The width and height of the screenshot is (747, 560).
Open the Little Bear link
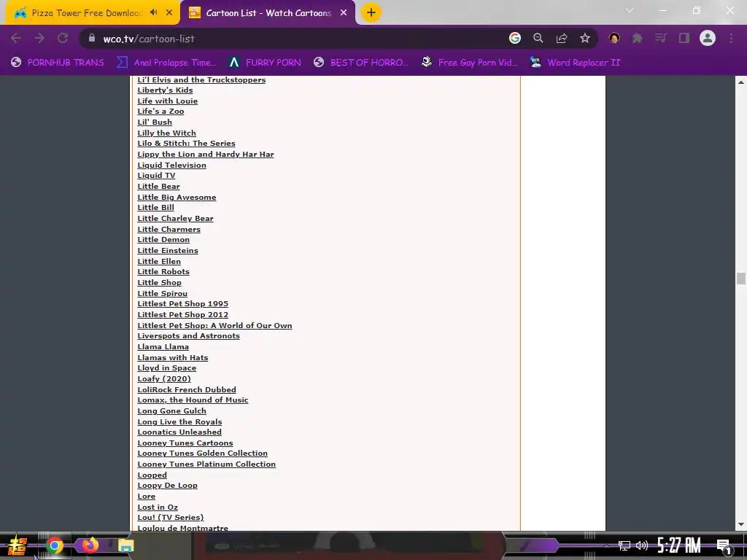pyautogui.click(x=158, y=186)
